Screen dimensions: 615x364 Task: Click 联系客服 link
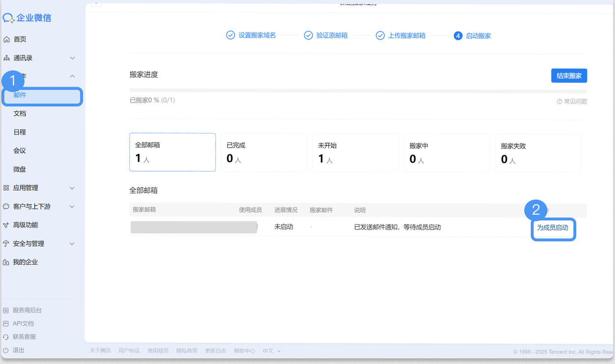[x=25, y=337]
